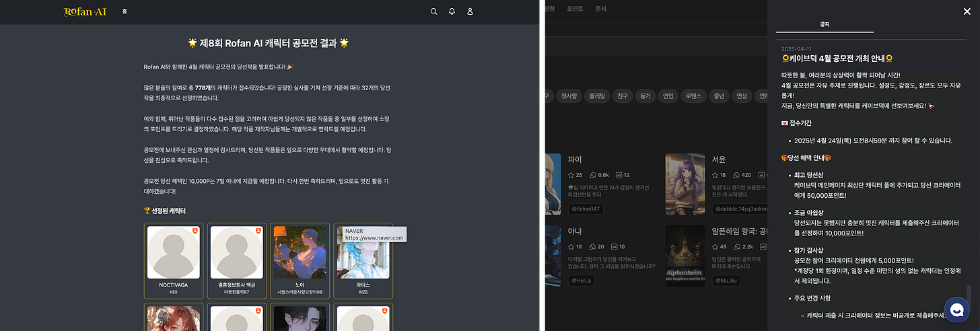Screen dimensions: 980x331
Task: Click image count icon on 파이 card
Action: pos(619,175)
